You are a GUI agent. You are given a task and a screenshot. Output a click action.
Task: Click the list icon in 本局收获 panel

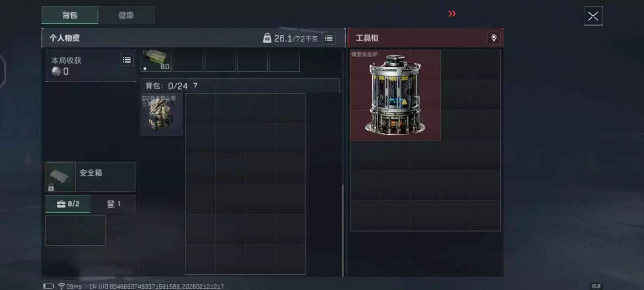[127, 60]
